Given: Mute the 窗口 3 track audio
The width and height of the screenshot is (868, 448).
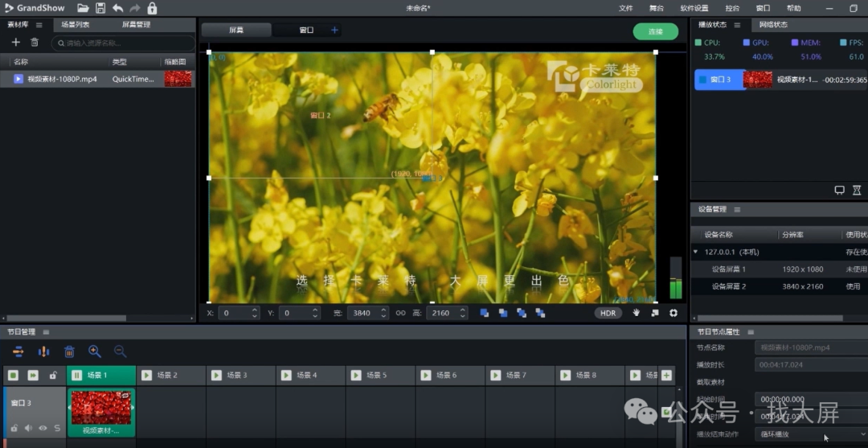Looking at the screenshot, I should [x=28, y=428].
